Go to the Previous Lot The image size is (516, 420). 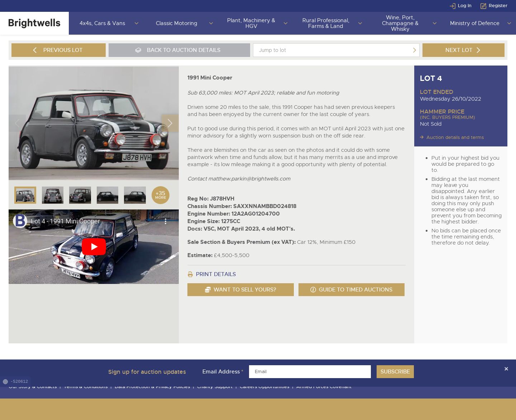[58, 50]
